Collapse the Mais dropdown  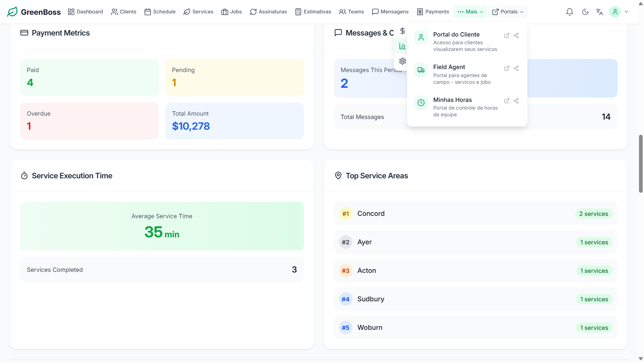481,12
